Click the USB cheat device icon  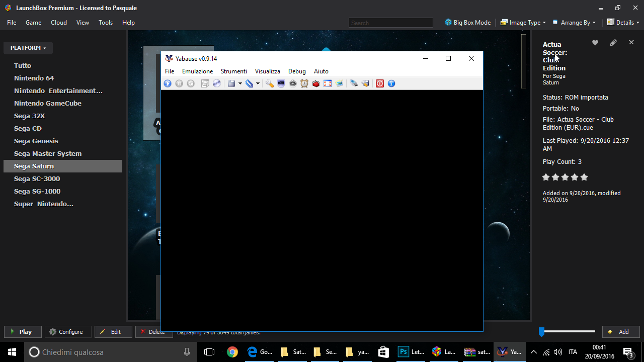(x=354, y=83)
